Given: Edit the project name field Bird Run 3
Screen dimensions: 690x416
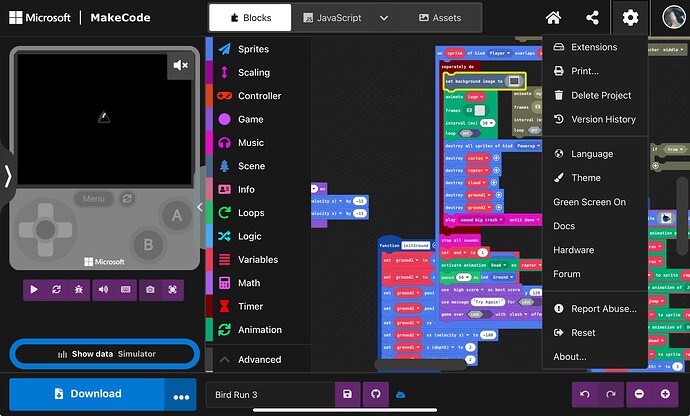Looking at the screenshot, I should coord(271,394).
